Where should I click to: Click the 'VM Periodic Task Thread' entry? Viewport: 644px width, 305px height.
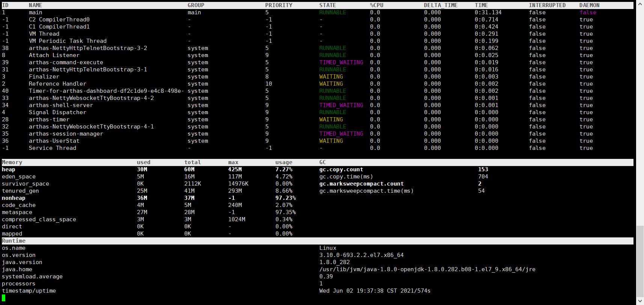pyautogui.click(x=68, y=41)
